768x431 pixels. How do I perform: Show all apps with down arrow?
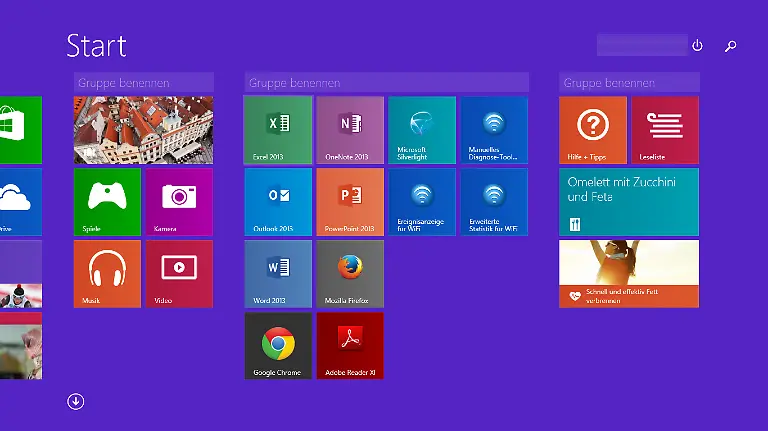(75, 402)
